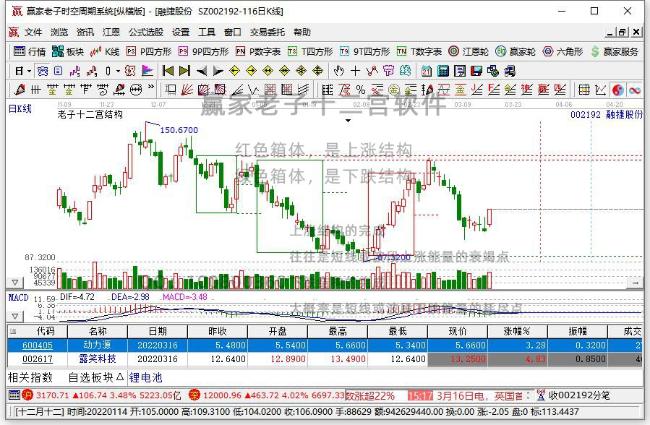Click the 002192 融捷股份 stock label

click(x=606, y=114)
